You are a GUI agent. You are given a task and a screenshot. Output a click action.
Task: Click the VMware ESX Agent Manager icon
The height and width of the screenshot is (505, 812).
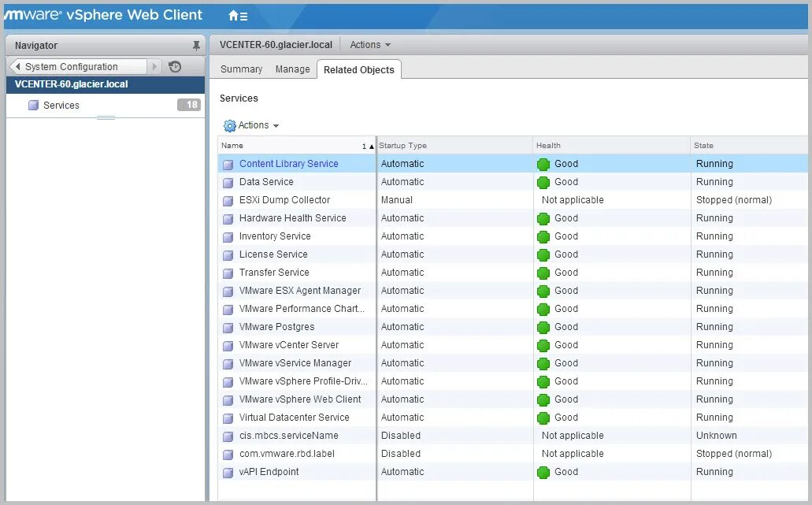228,291
